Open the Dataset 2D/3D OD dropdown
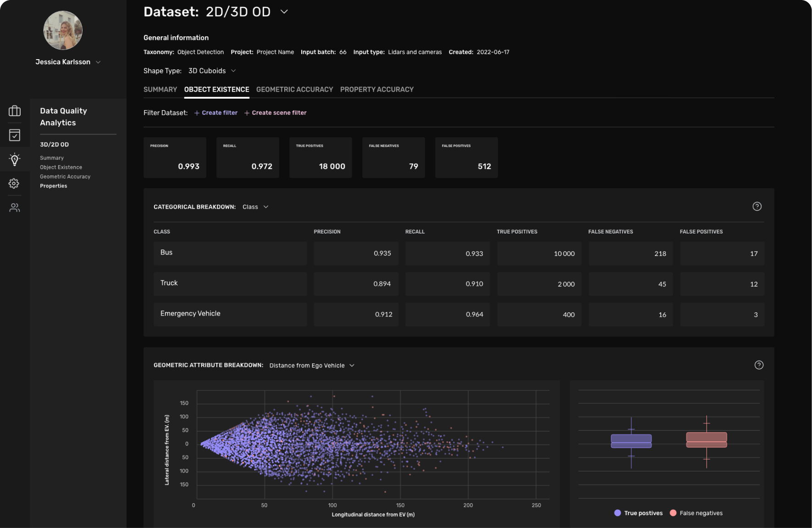This screenshot has width=812, height=528. pos(284,11)
